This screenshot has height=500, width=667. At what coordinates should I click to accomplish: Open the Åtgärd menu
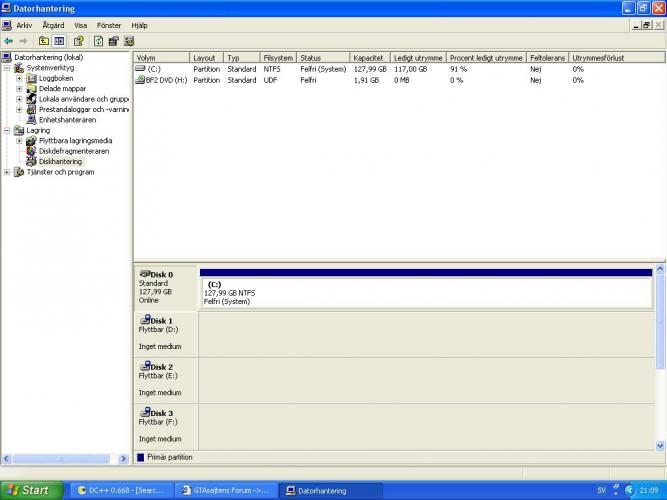click(53, 25)
